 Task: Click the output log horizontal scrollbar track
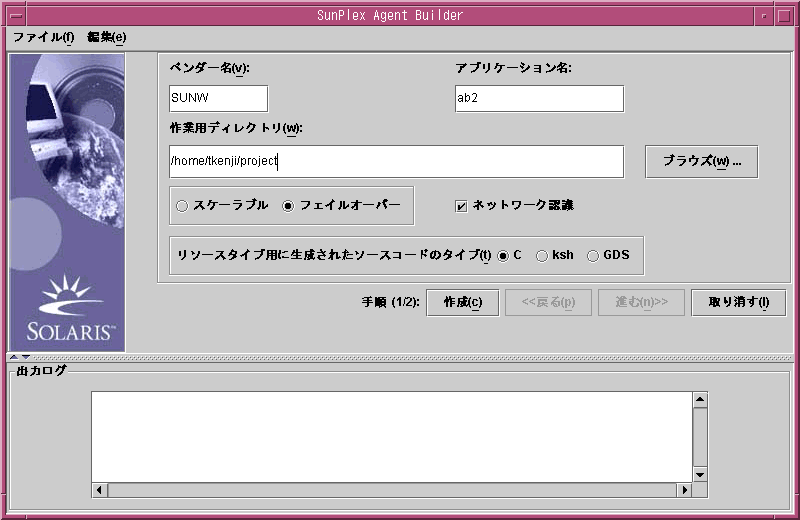tap(392, 490)
